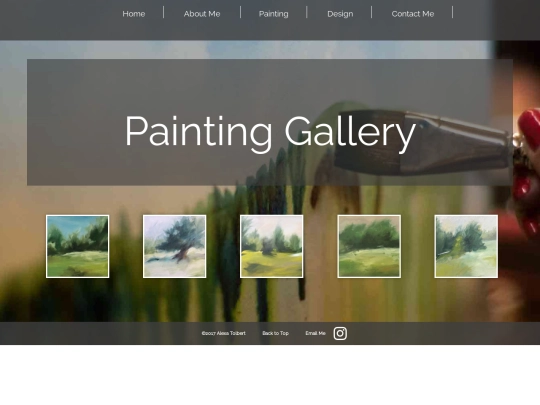540x405 pixels.
Task: Select Painting in the navigation bar
Action: tap(273, 14)
